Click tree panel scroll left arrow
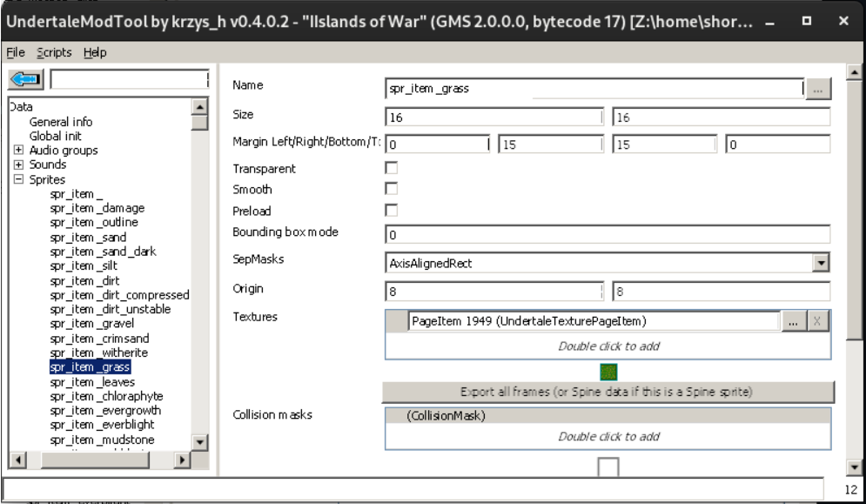The width and height of the screenshot is (866, 504). click(17, 460)
